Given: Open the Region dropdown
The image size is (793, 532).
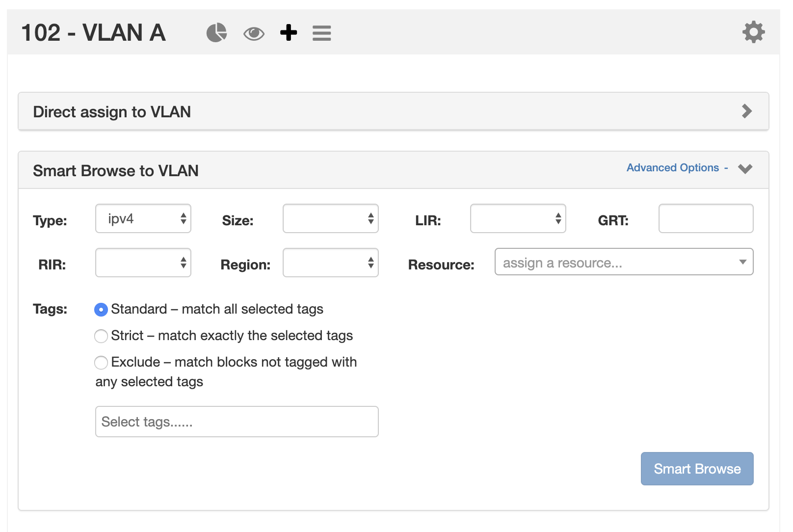Looking at the screenshot, I should point(330,263).
